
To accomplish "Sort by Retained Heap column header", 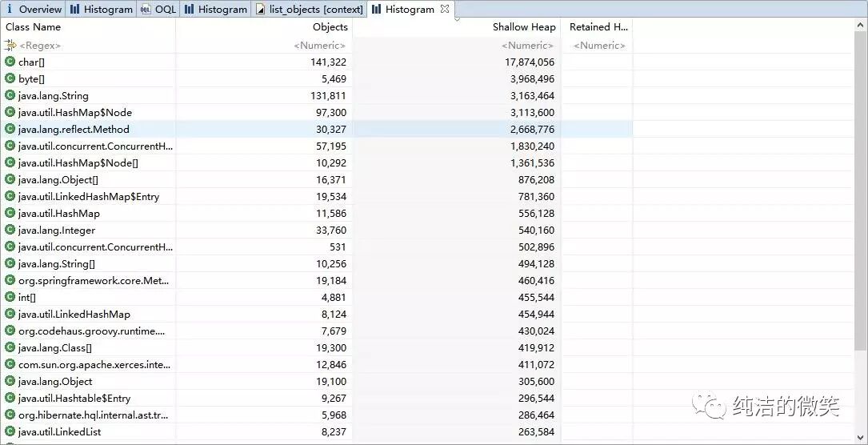I will tap(598, 26).
